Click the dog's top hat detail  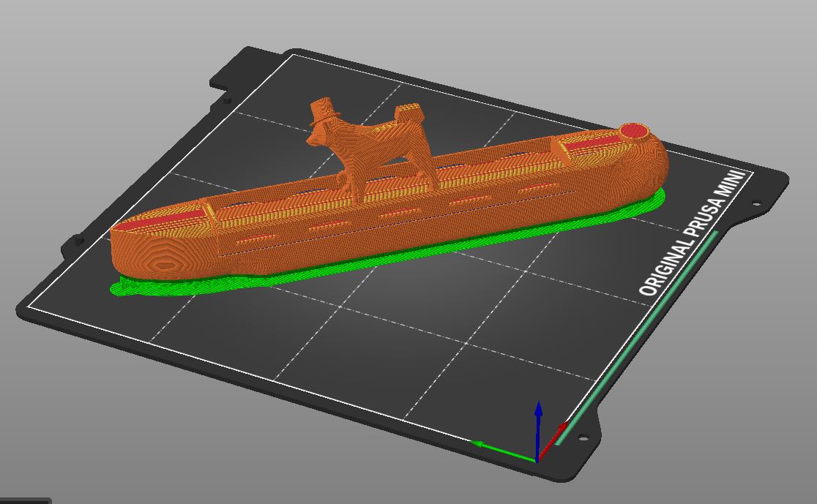click(x=321, y=107)
